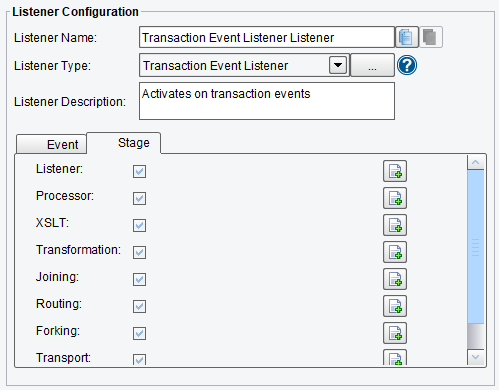This screenshot has height=390, width=499.
Task: Add document for the Forking stage
Action: tap(395, 333)
